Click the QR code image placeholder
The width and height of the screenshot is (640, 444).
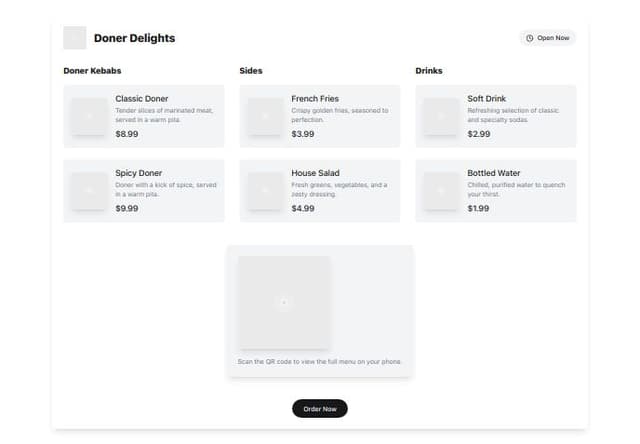284,302
